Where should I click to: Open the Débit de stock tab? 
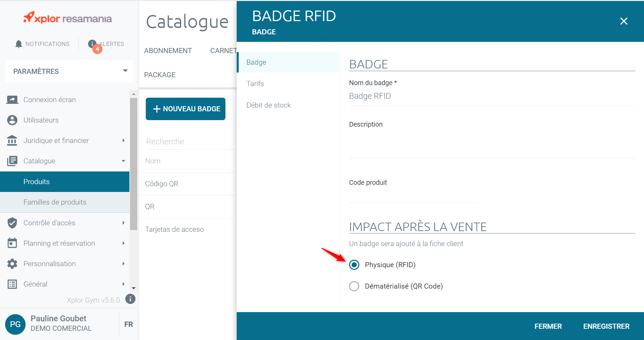(268, 105)
